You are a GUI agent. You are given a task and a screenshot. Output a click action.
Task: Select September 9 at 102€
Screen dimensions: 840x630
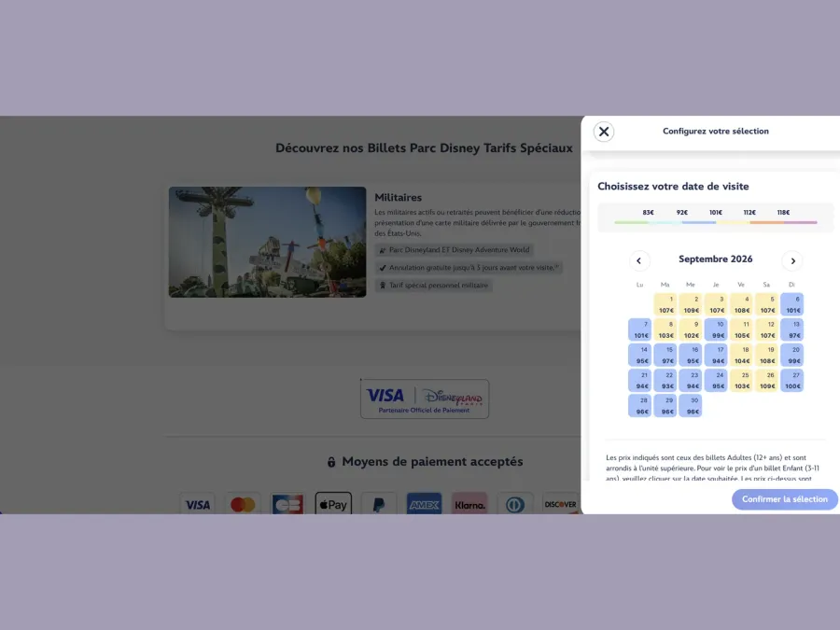[x=691, y=329]
